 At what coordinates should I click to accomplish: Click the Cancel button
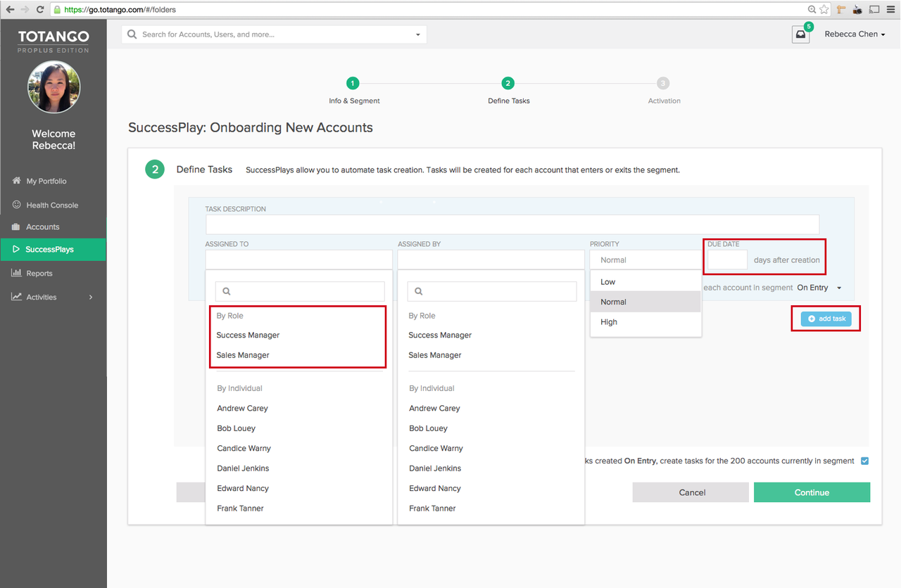pyautogui.click(x=691, y=492)
